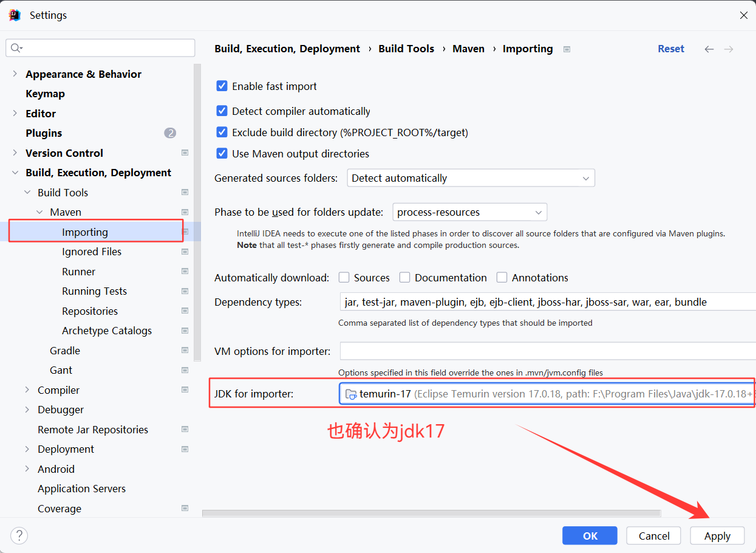This screenshot has width=756, height=553.
Task: Click project-level icon beside Archetype Catalogs
Action: [x=185, y=331]
